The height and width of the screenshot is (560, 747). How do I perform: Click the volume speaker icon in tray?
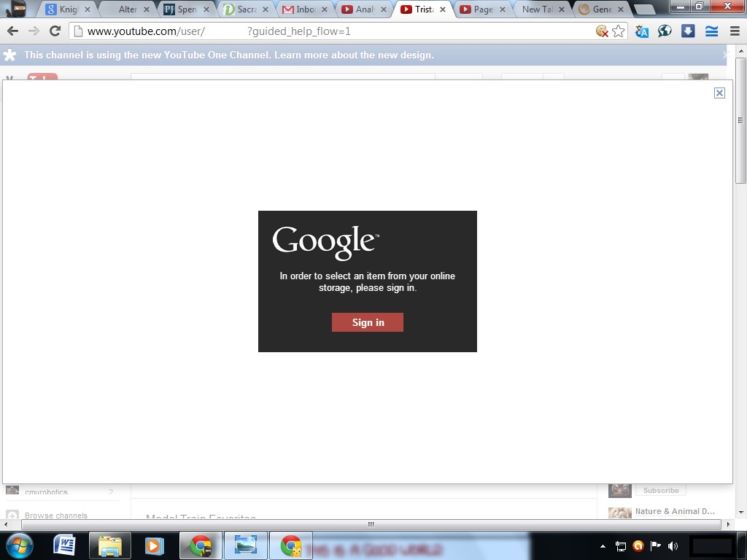tap(673, 546)
